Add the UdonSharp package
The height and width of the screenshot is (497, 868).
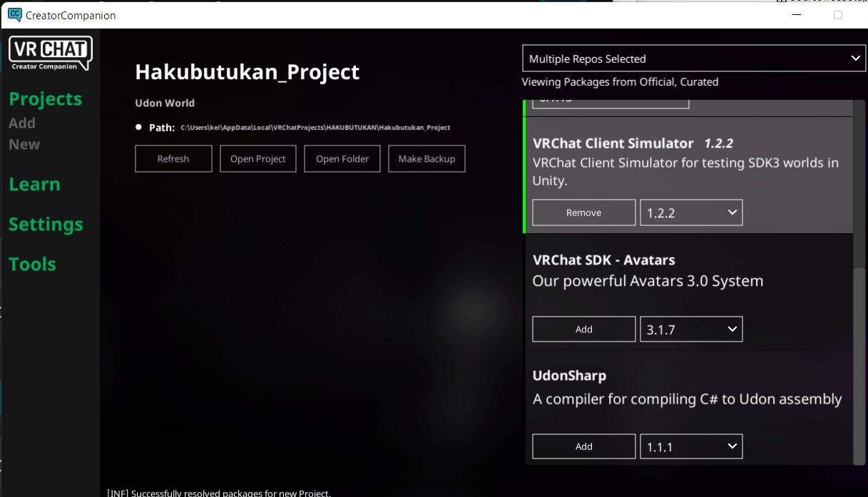coord(584,446)
